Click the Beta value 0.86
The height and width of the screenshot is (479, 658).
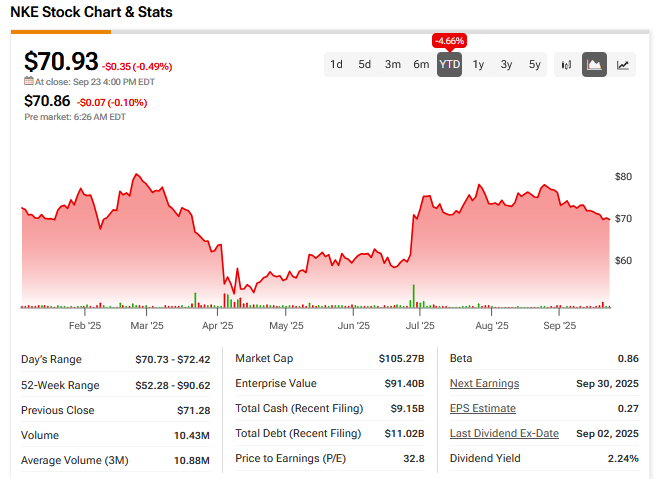tap(628, 359)
